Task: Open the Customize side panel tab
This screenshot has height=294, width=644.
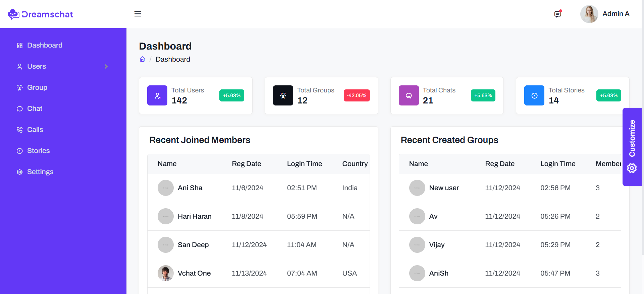Action: (632, 147)
